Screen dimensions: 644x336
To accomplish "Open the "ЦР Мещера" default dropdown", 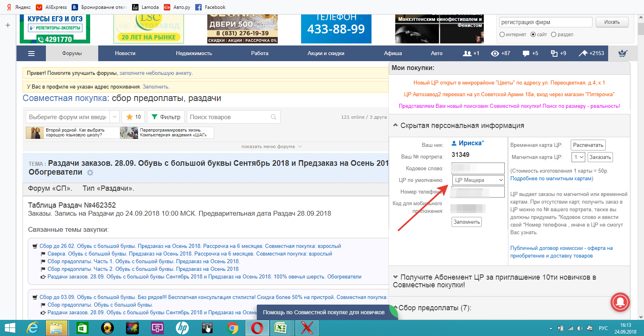I will click(479, 180).
